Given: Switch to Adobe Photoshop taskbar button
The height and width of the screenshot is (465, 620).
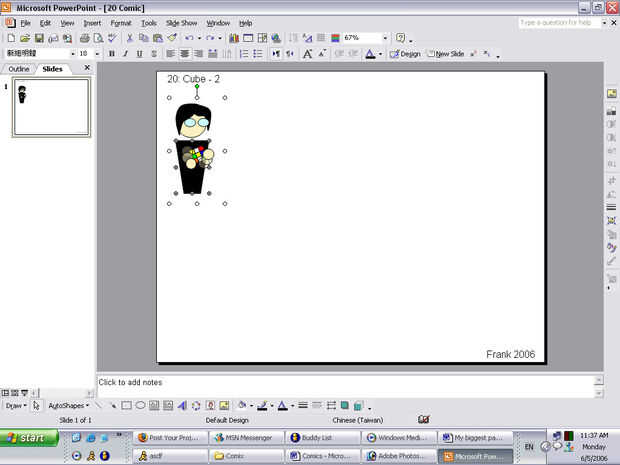Looking at the screenshot, I should pos(399,456).
